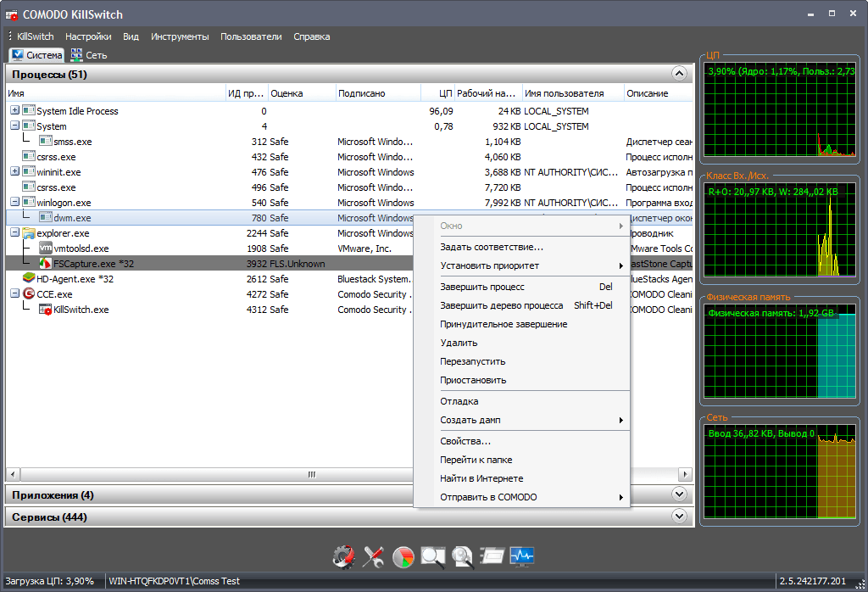Click the magnifier over document gear icon
Image resolution: width=868 pixels, height=592 pixels.
(x=463, y=556)
